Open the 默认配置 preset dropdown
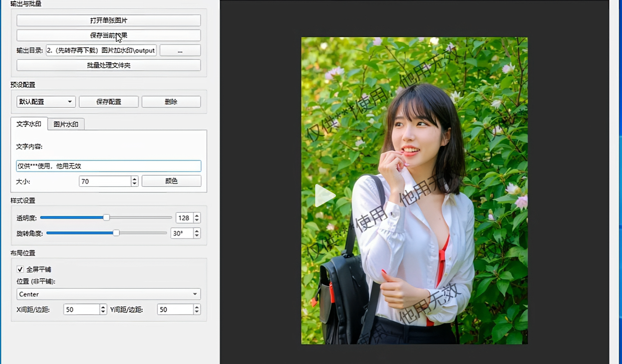Image resolution: width=622 pixels, height=364 pixels. (x=46, y=102)
